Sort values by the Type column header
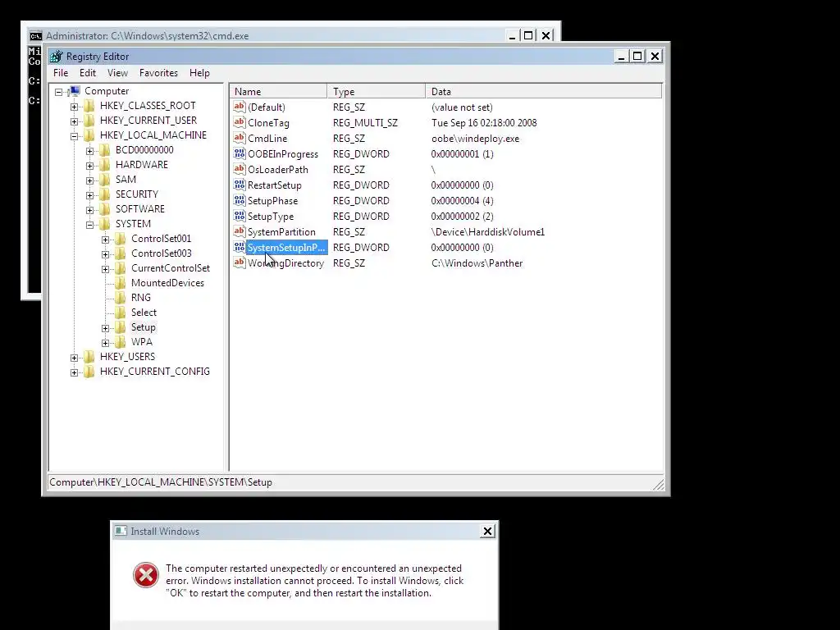 coord(376,92)
